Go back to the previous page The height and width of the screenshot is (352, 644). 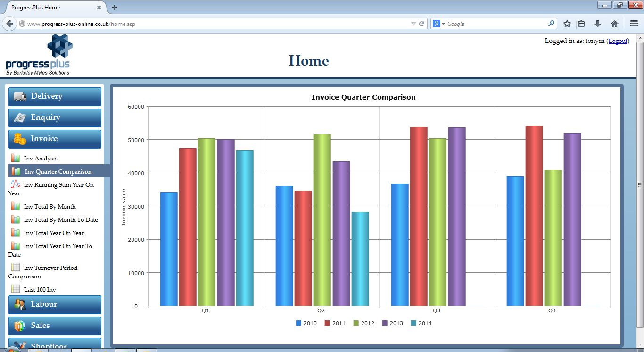(x=9, y=24)
